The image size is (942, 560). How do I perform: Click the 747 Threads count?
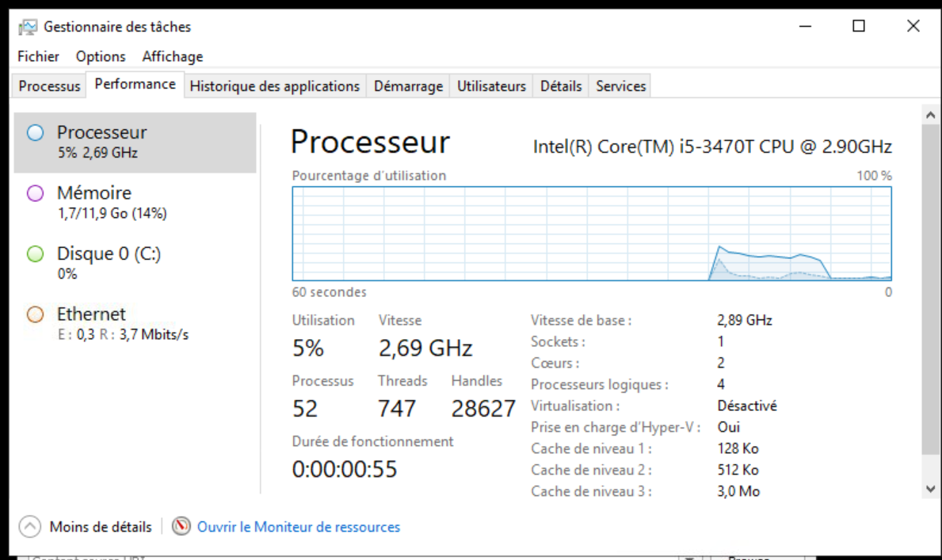396,410
